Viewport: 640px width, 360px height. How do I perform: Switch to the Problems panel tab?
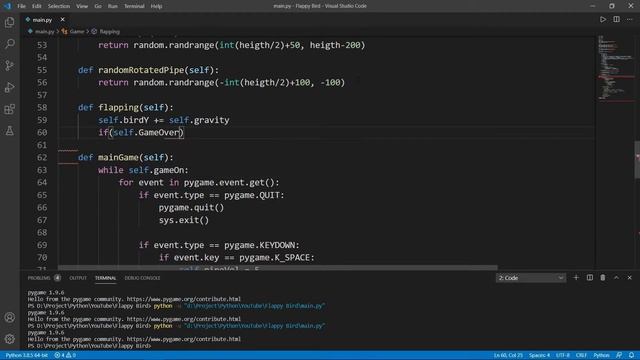[x=39, y=278]
